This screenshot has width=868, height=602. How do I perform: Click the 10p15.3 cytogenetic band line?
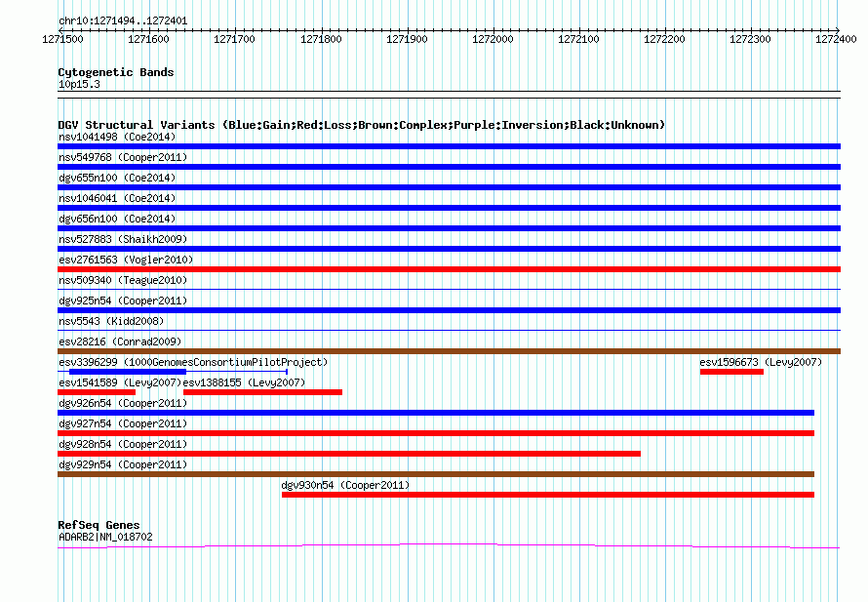pos(449,95)
